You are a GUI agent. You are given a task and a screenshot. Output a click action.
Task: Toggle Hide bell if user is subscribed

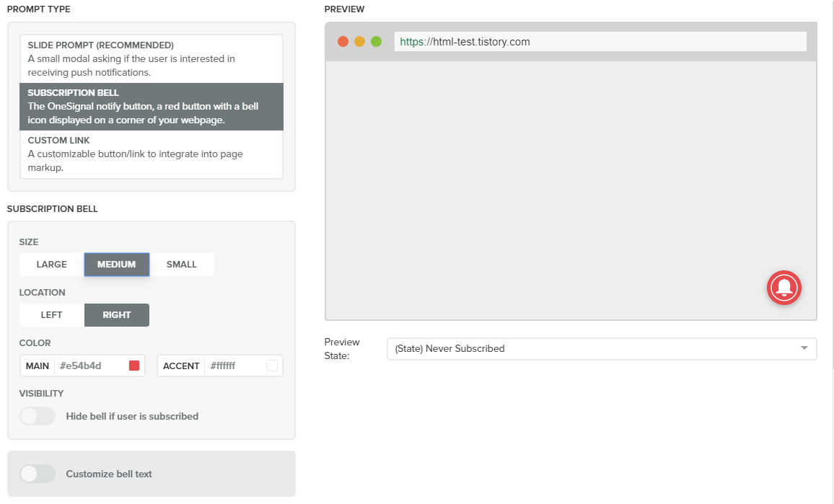point(38,416)
